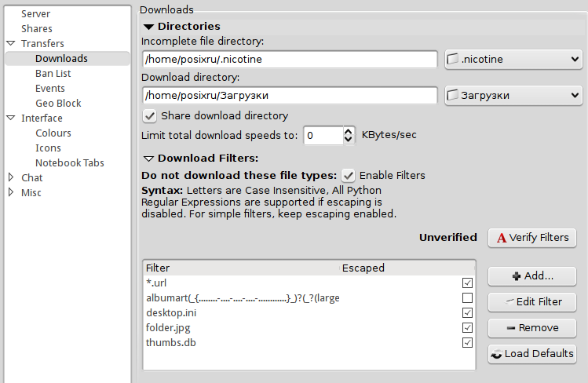Click the Edit Filter button

[x=532, y=302]
